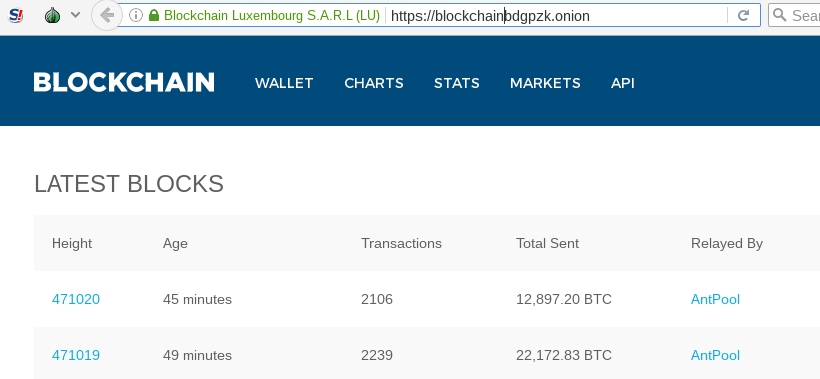
Task: Click the NoScript S! toolbar icon
Action: tap(16, 15)
